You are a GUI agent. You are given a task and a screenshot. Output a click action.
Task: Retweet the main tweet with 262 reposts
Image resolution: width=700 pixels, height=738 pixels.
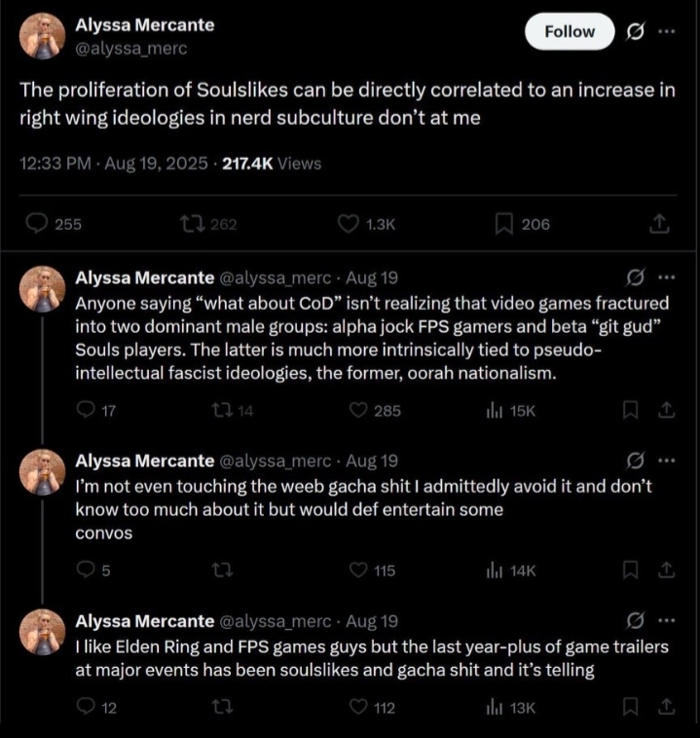click(189, 224)
